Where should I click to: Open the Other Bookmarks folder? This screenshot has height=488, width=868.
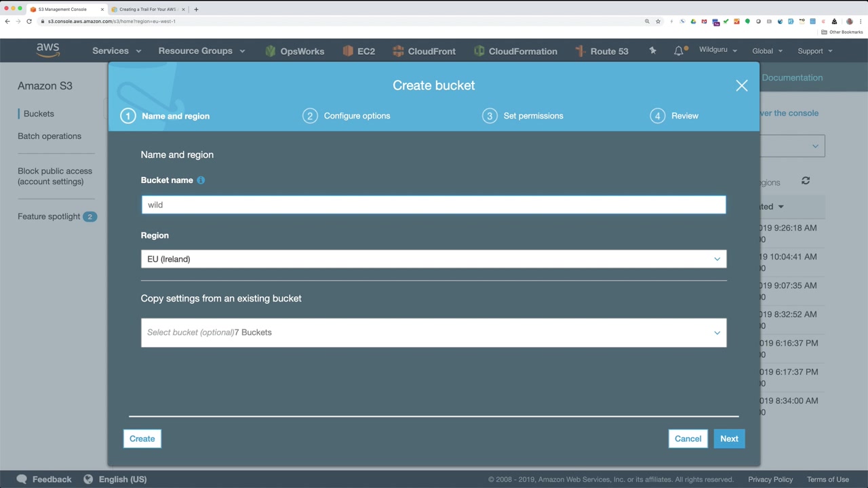(x=842, y=32)
